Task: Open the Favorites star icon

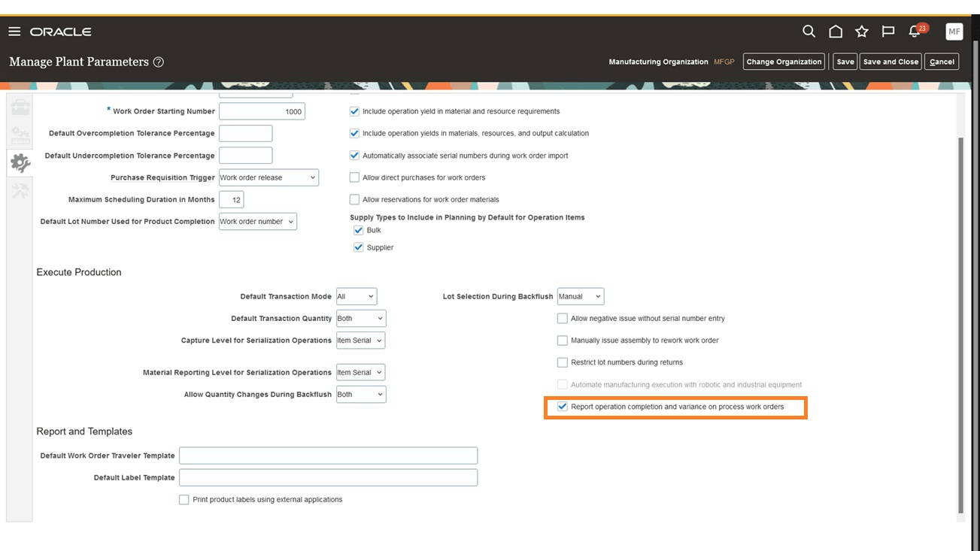Action: pos(861,31)
